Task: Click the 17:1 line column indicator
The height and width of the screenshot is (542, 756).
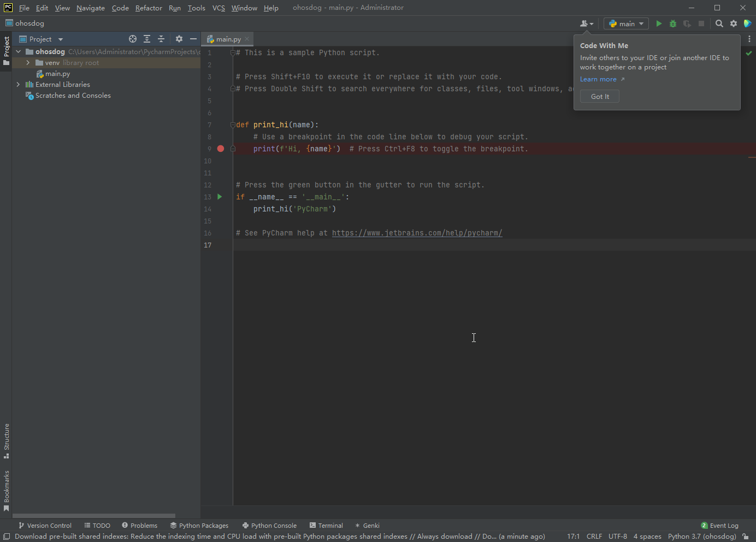Action: [573, 537]
